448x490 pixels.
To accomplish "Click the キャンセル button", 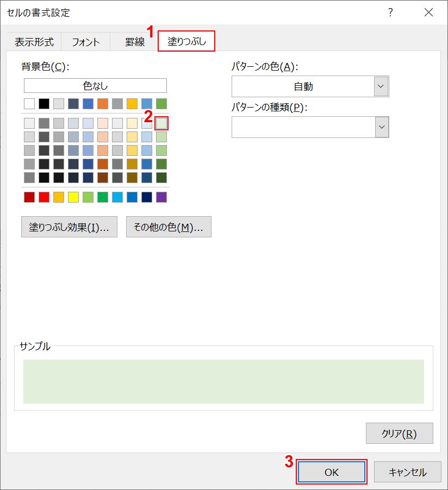I will tap(407, 472).
